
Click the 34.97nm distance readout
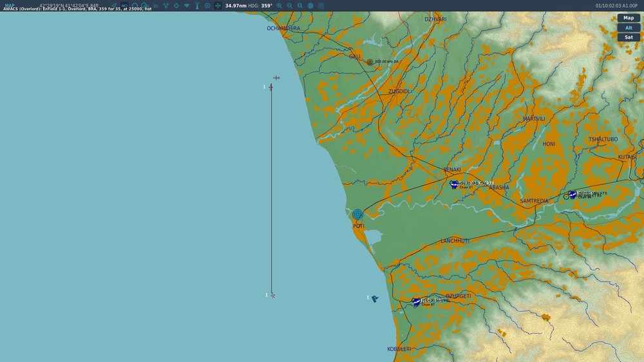tap(236, 6)
